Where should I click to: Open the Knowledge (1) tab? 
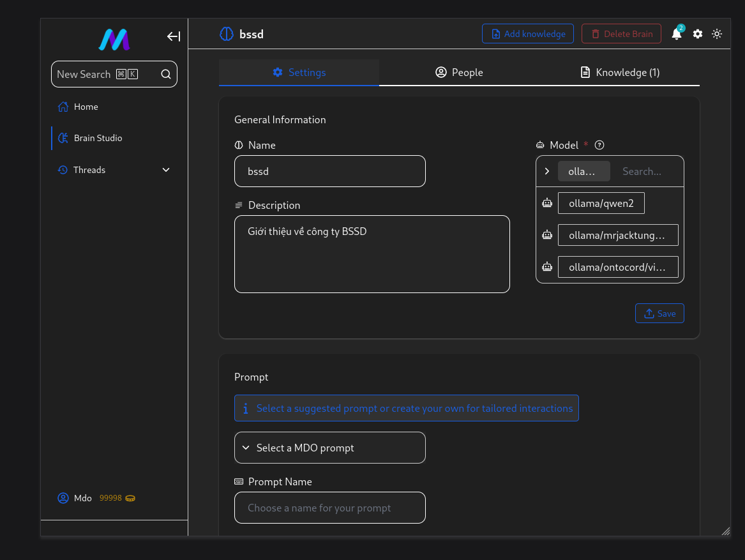[x=620, y=72]
